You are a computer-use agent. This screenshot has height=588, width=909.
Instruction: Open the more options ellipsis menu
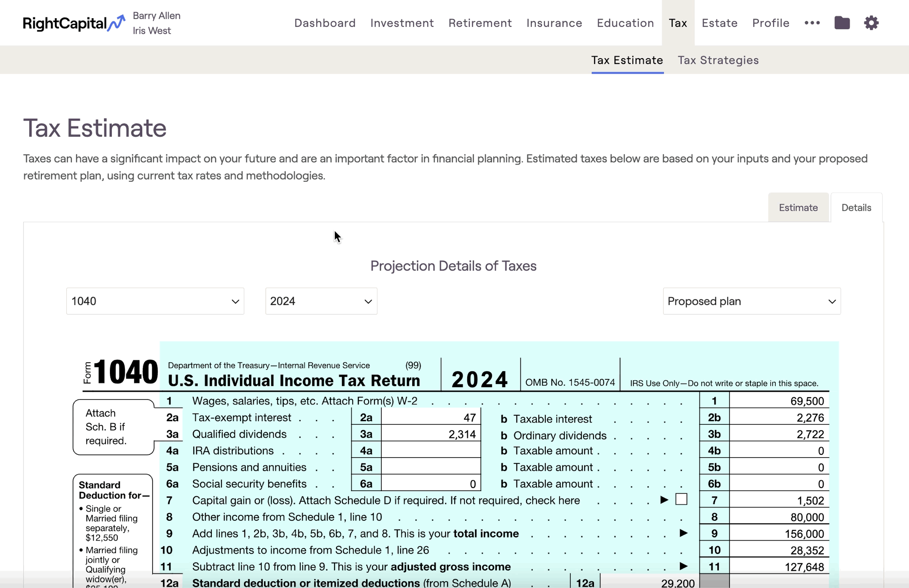(x=812, y=23)
